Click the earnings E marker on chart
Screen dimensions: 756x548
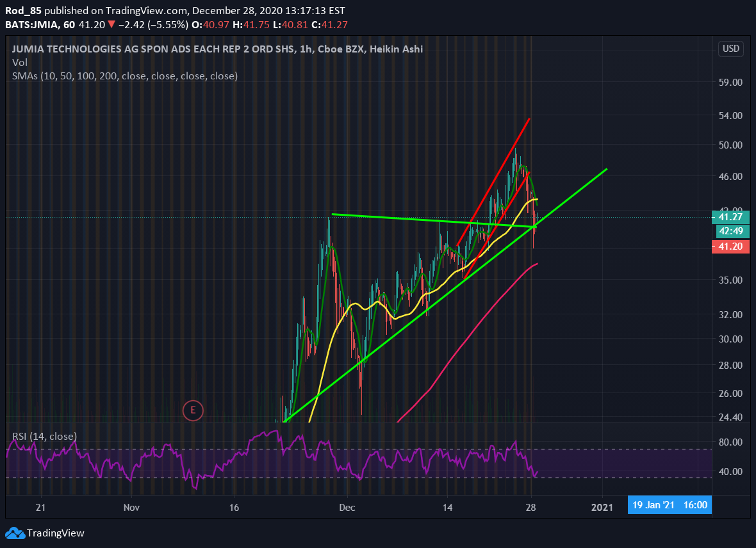tap(193, 410)
